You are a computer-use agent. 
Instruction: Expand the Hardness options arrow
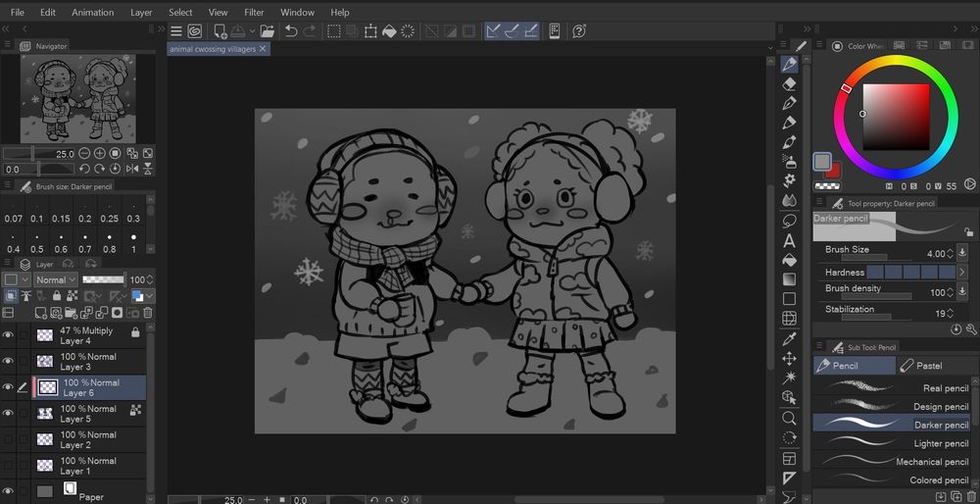pyautogui.click(x=962, y=272)
